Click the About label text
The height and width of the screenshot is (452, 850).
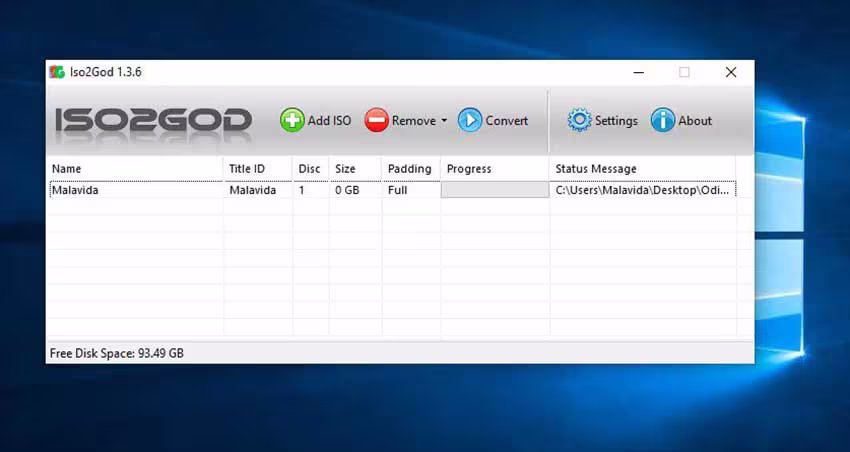point(695,120)
